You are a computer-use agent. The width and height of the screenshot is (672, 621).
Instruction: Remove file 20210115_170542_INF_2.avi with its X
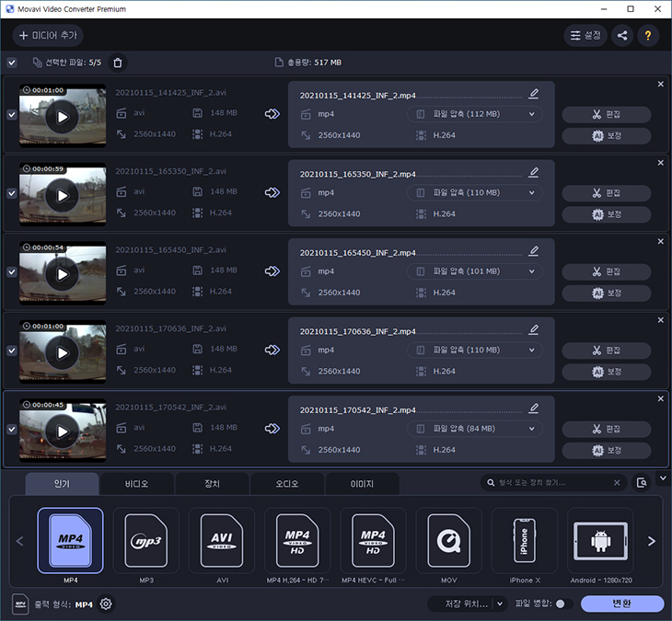click(x=660, y=398)
